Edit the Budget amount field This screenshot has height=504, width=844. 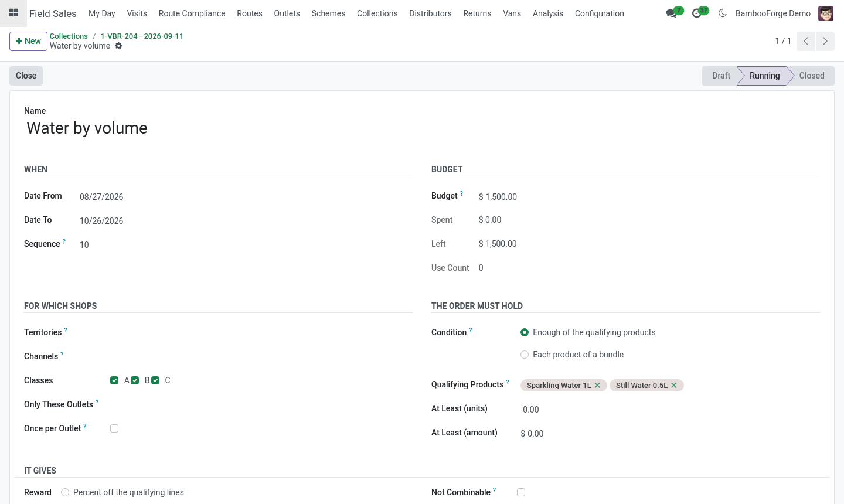tap(649, 197)
